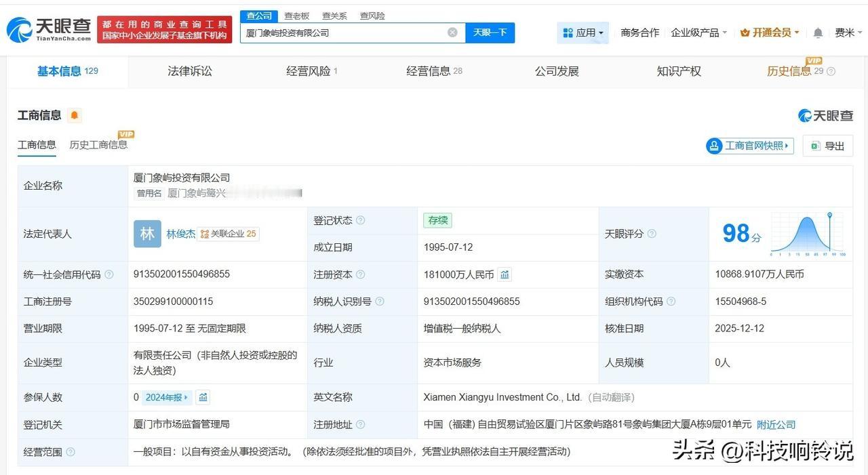Switch to the 法律诉讼 tab
This screenshot has height=475, width=868.
(190, 71)
